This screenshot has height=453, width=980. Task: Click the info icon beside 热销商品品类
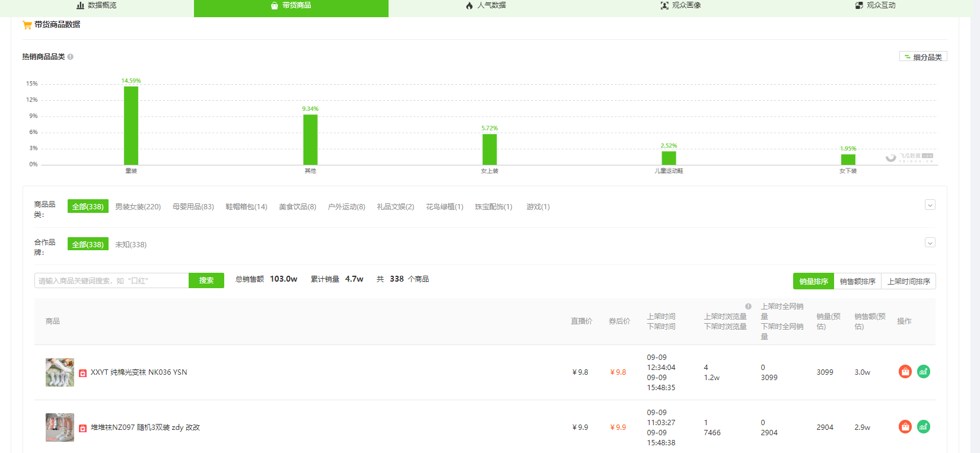[70, 57]
